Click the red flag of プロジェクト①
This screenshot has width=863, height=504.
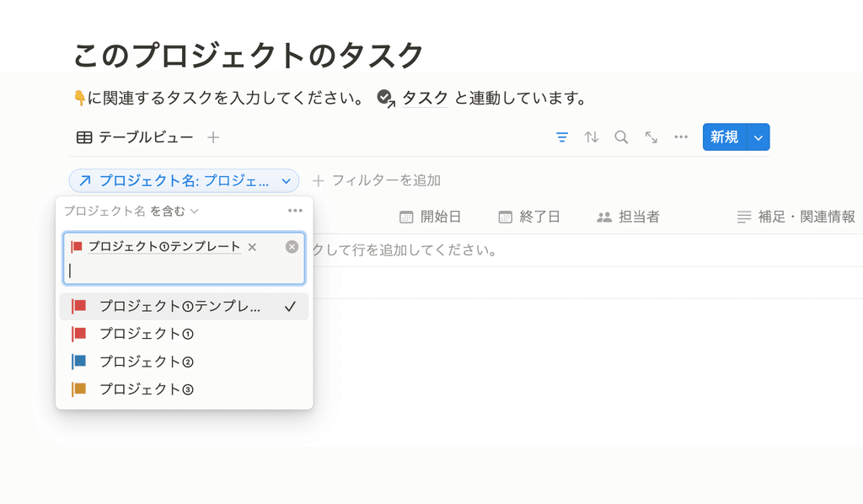pos(78,334)
